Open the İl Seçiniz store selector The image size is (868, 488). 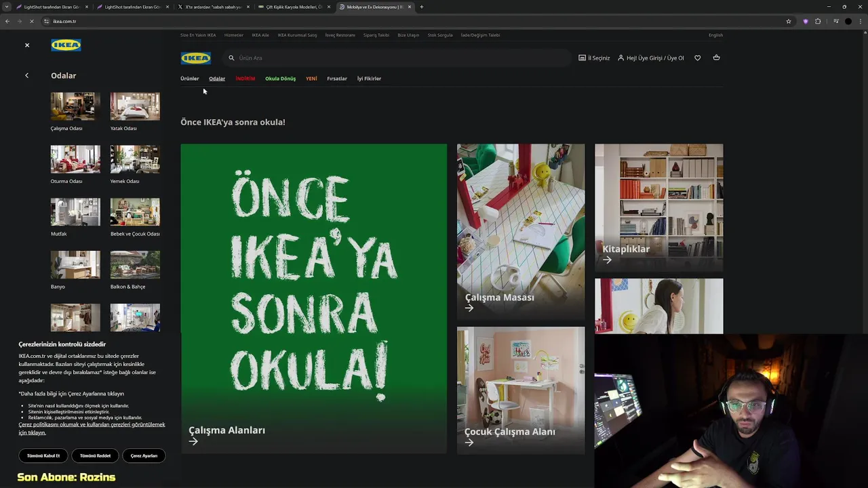click(x=594, y=58)
